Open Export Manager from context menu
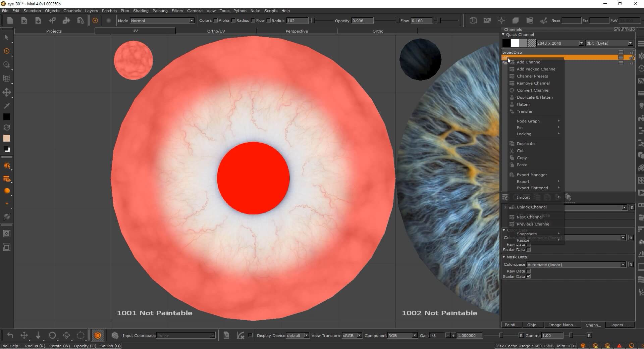 pos(532,175)
